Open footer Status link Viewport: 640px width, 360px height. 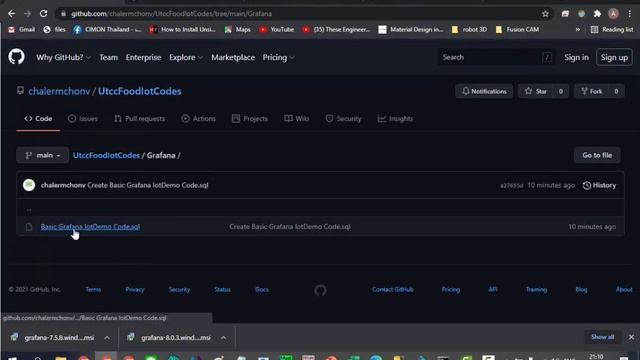[x=222, y=289]
